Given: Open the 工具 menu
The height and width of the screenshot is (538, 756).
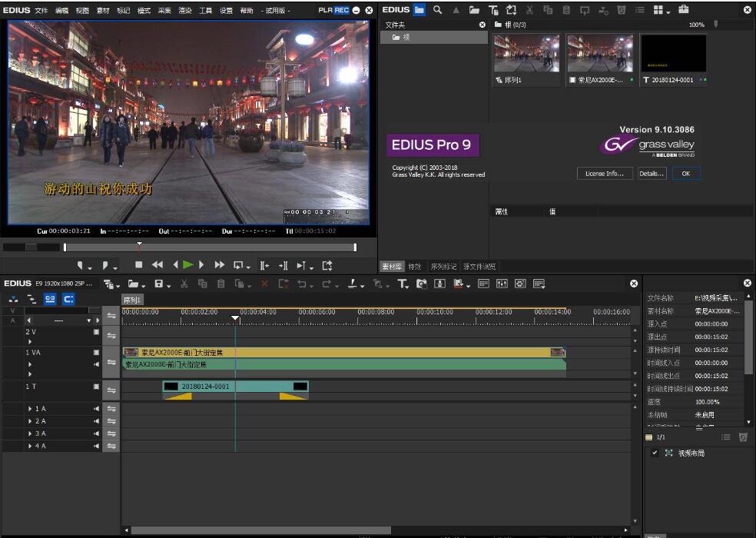Looking at the screenshot, I should coord(205,10).
